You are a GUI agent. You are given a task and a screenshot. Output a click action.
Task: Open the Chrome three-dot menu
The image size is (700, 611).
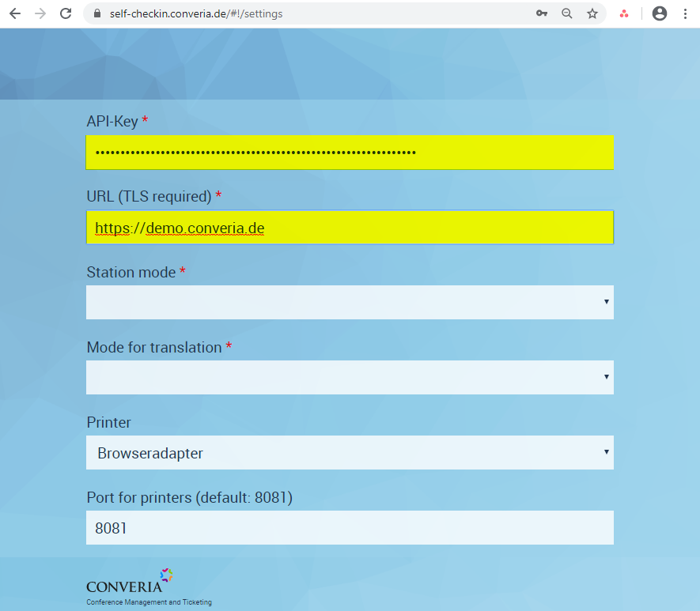[685, 13]
